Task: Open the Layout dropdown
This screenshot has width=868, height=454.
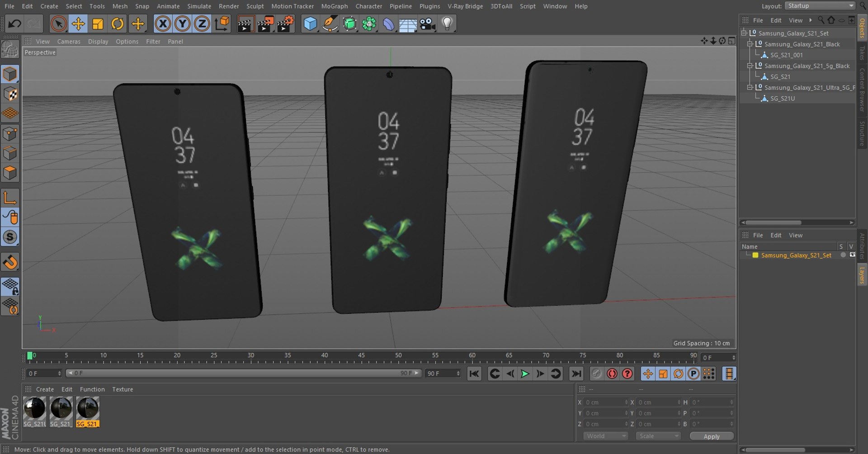Action: pyautogui.click(x=821, y=6)
